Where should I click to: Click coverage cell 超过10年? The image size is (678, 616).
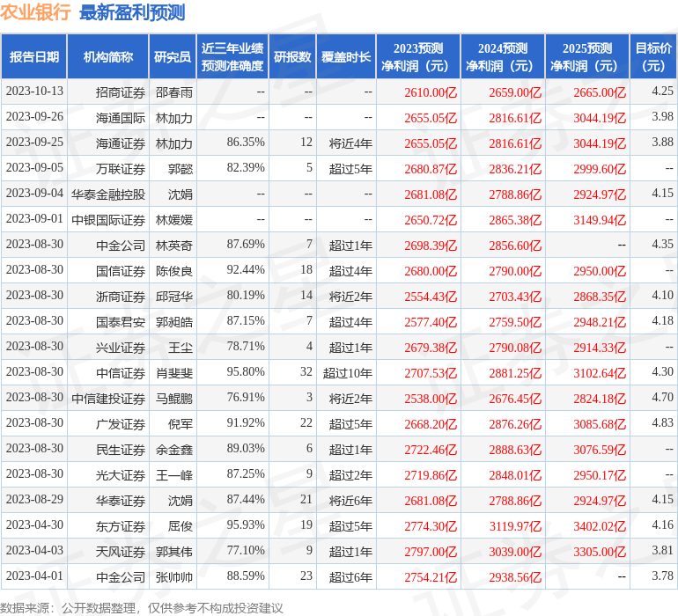(x=348, y=373)
